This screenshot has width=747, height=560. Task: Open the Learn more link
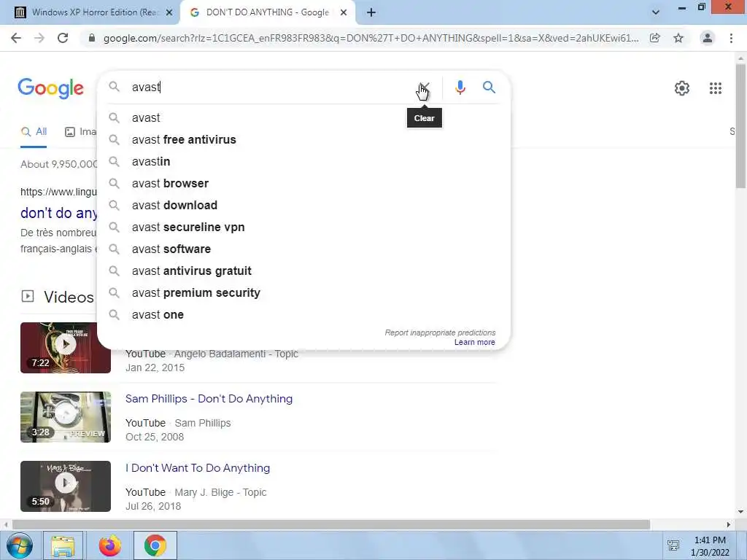pos(474,342)
